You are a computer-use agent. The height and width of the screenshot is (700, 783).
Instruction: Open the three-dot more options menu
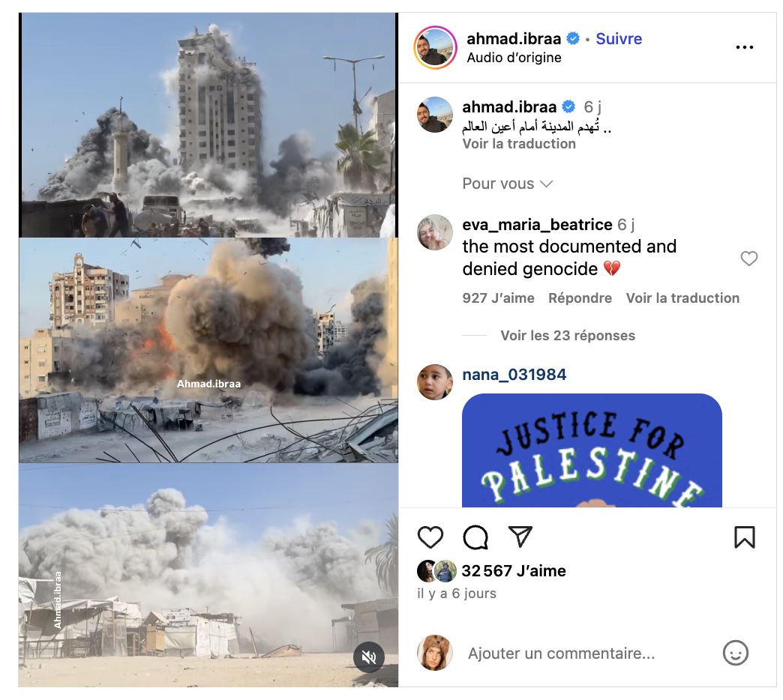[744, 47]
